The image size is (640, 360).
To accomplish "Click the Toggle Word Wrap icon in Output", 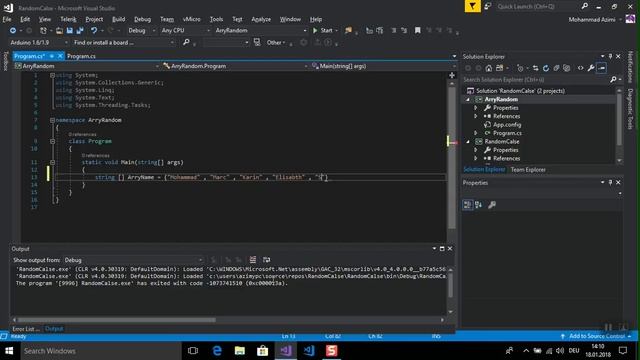I will pos(267,260).
